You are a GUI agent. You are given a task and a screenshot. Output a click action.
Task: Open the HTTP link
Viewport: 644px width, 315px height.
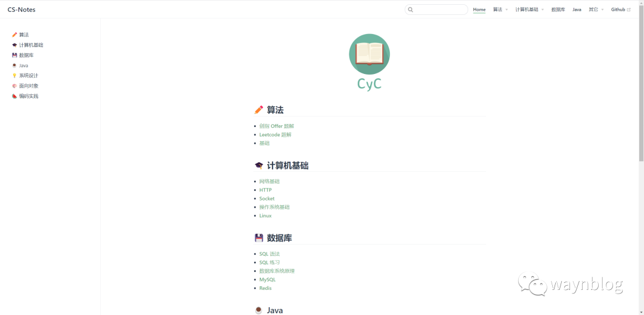pos(265,190)
